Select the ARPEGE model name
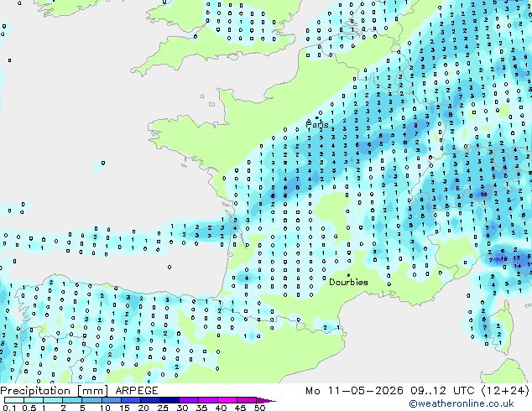 (137, 391)
